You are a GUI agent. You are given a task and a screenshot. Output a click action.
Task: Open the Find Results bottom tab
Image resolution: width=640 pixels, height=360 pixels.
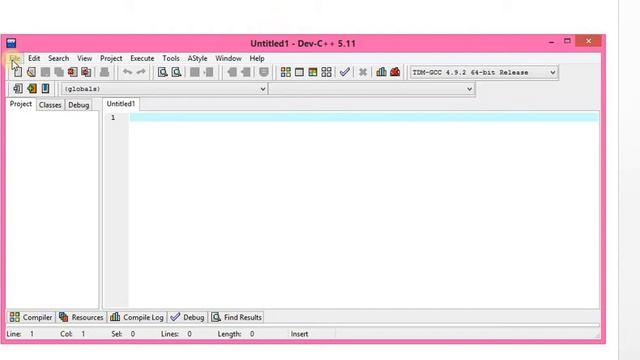[x=236, y=317]
